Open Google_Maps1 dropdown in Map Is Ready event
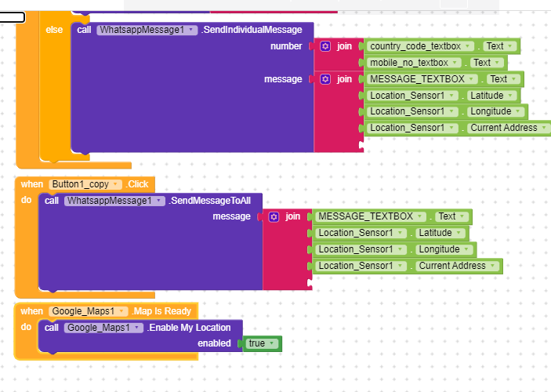551x392 pixels. (89, 311)
